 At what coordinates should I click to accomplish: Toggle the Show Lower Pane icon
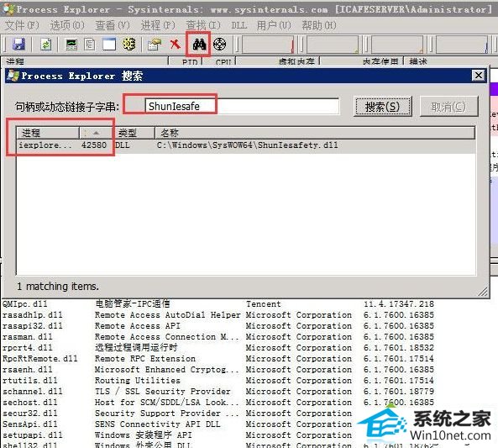(x=109, y=44)
